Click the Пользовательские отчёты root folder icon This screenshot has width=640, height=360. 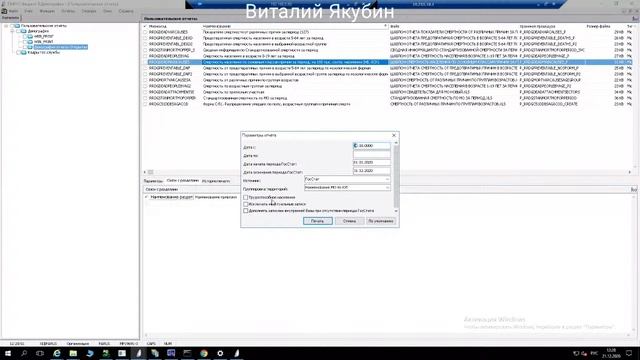(18, 26)
